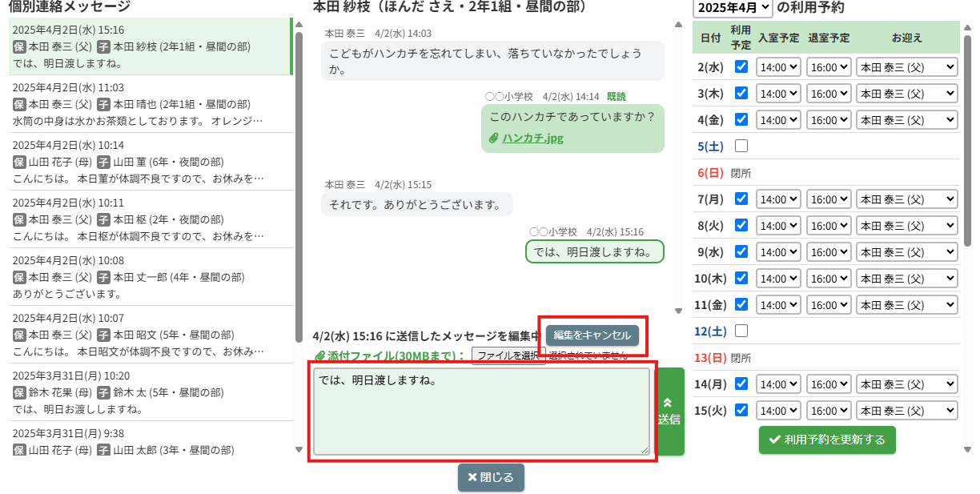Image resolution: width=980 pixels, height=494 pixels.
Task: Click the paperclip icon beside ハンカチ.jpg
Action: tap(494, 138)
